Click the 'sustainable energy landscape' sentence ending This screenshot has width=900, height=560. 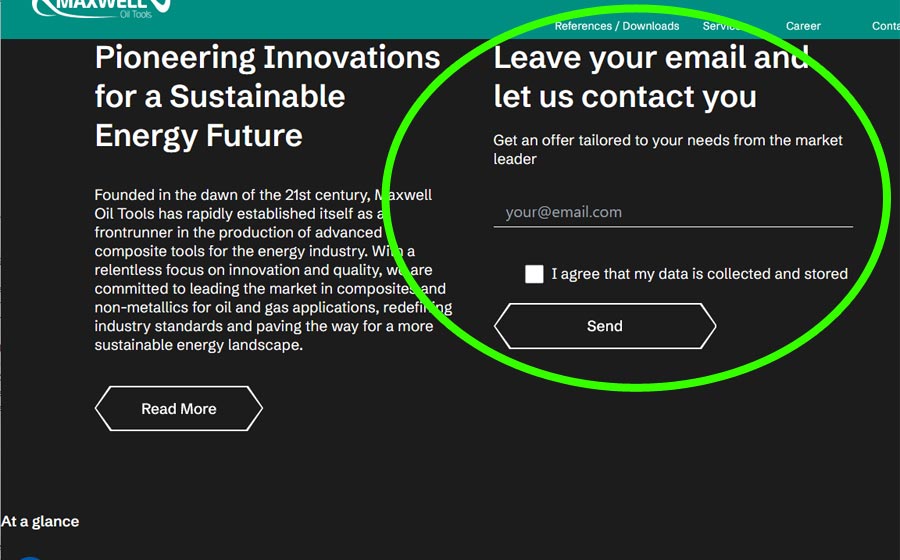[x=199, y=345]
